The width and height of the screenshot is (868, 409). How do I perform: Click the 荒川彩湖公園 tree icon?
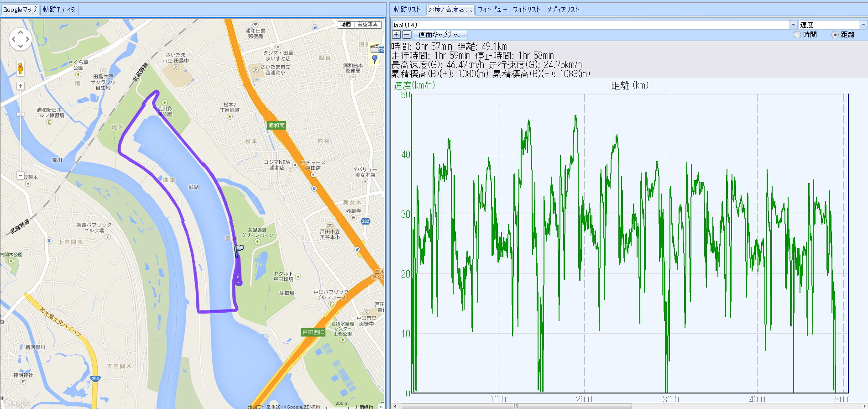[x=165, y=102]
